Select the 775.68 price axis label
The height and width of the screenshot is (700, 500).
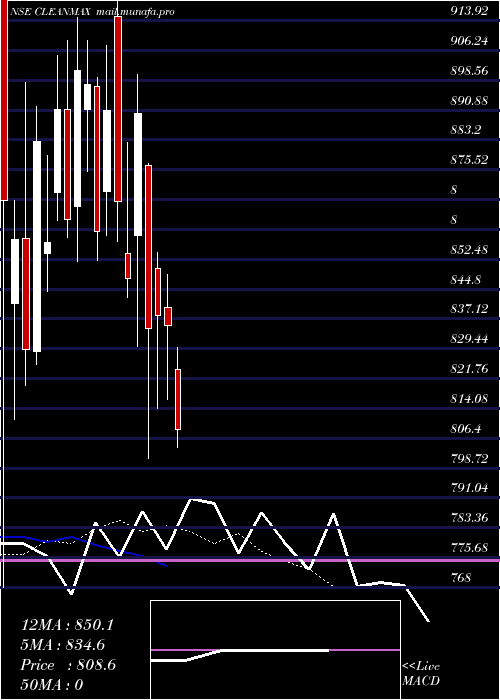[x=469, y=547]
